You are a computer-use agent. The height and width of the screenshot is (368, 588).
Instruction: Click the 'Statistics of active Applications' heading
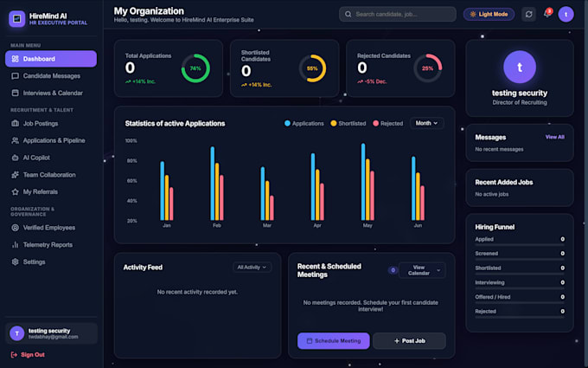tap(176, 124)
